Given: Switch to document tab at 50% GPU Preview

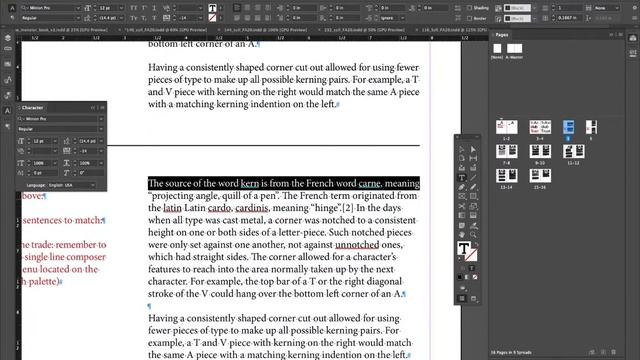Looking at the screenshot, I should (x=364, y=30).
